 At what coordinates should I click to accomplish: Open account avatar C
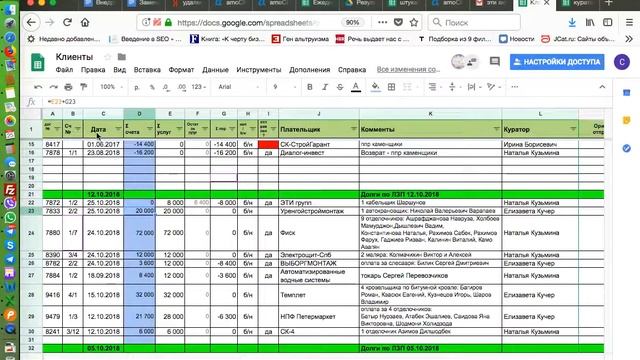[x=622, y=62]
